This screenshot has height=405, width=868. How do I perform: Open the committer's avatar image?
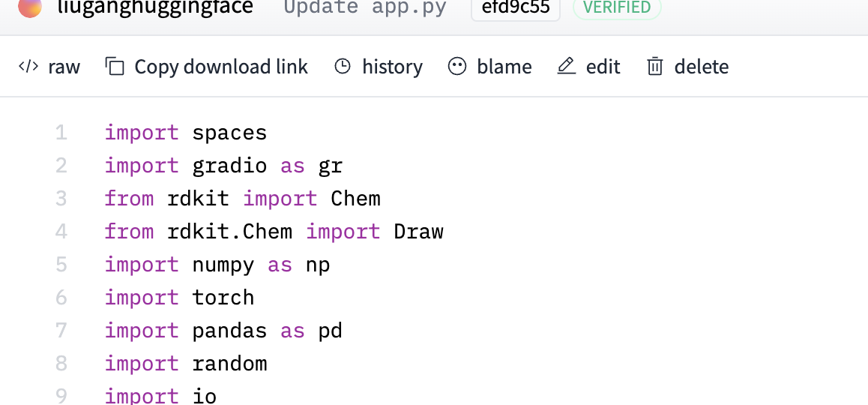[30, 7]
